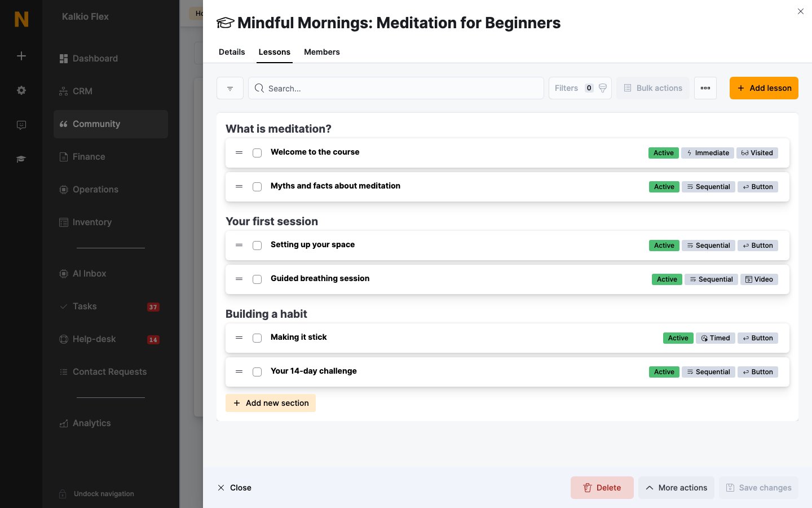Close the panel with the top-right X
Image resolution: width=812 pixels, height=508 pixels.
[801, 11]
